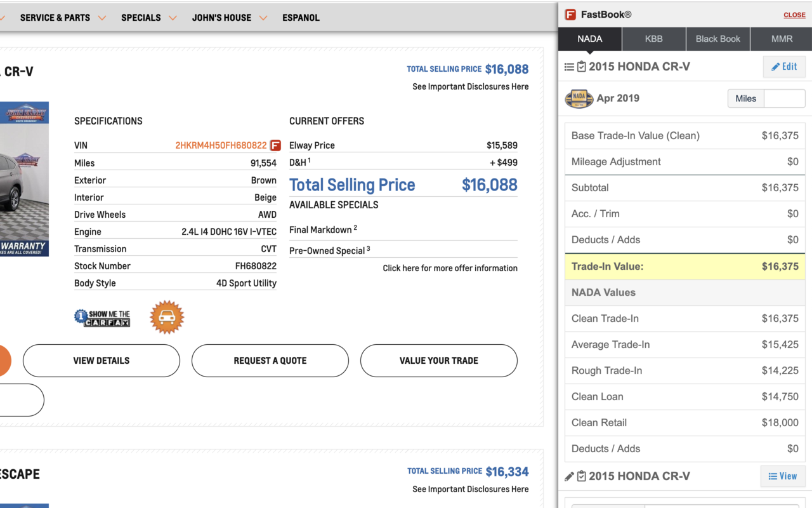The width and height of the screenshot is (812, 508).
Task: Switch to the MMR tab
Action: [782, 39]
